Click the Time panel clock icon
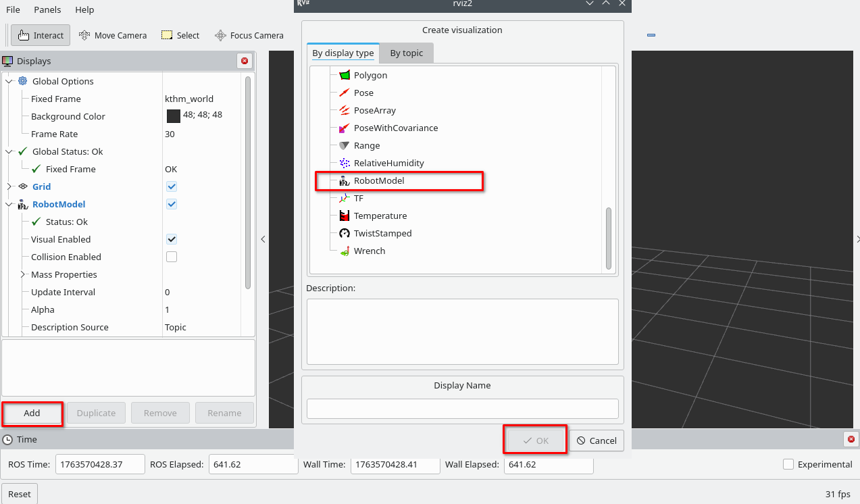Viewport: 860px width, 504px height. (8, 439)
